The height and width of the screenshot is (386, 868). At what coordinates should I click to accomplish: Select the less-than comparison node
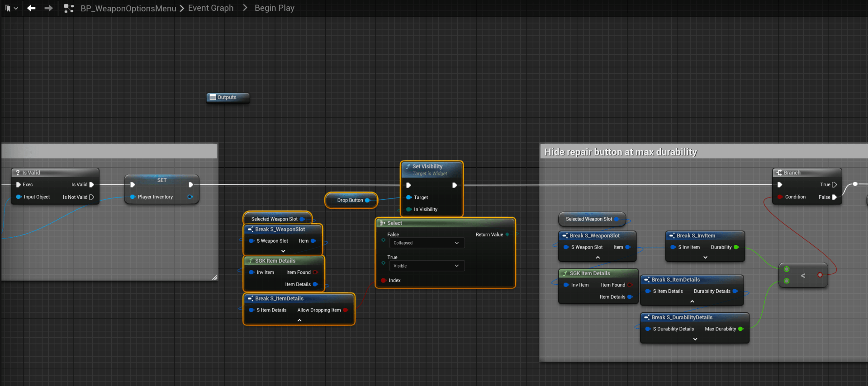pyautogui.click(x=803, y=275)
